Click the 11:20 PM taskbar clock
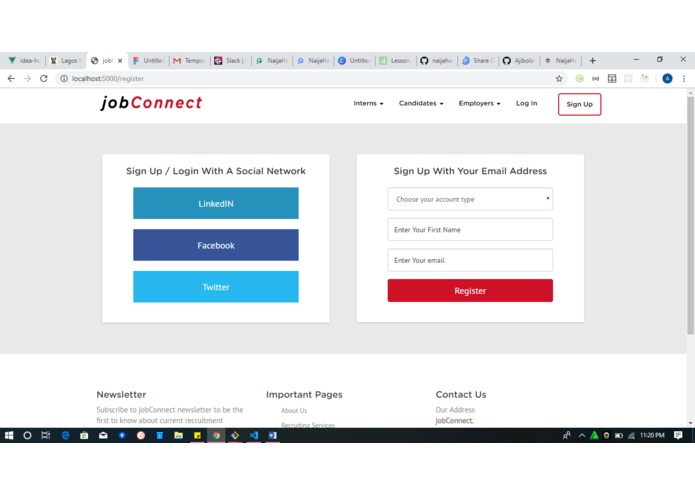 tap(652, 436)
